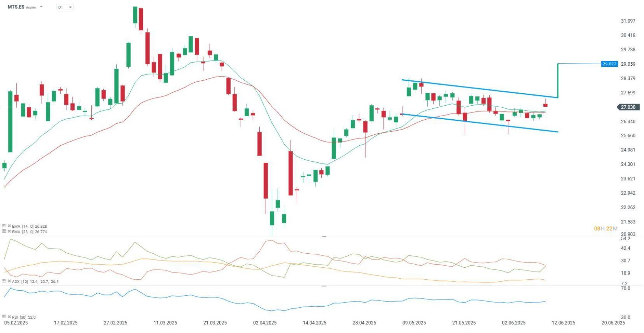Click the 29.072 blue price label

click(x=609, y=64)
